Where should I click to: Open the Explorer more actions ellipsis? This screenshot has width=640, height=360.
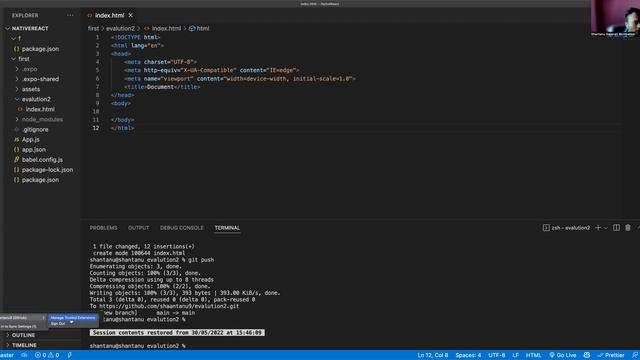70,16
